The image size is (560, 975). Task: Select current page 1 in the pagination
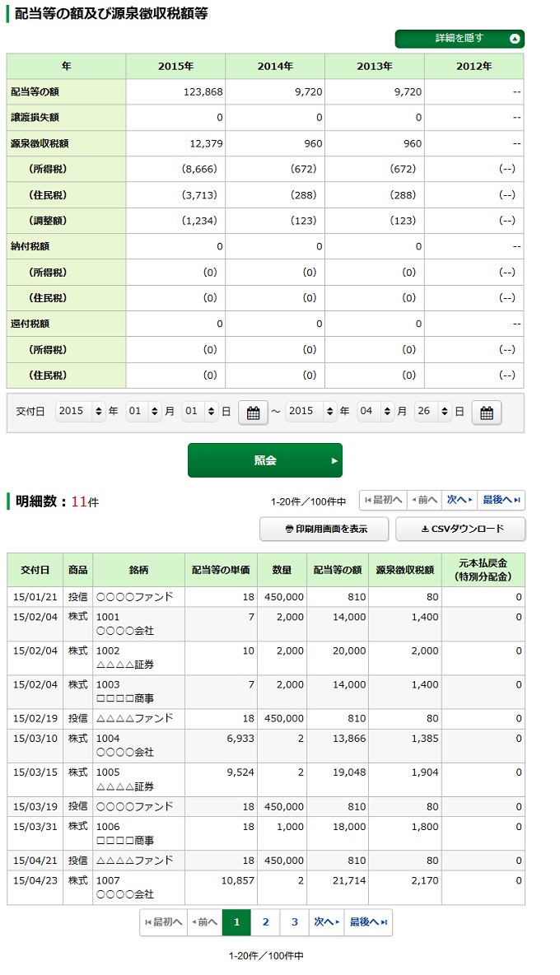click(x=236, y=922)
